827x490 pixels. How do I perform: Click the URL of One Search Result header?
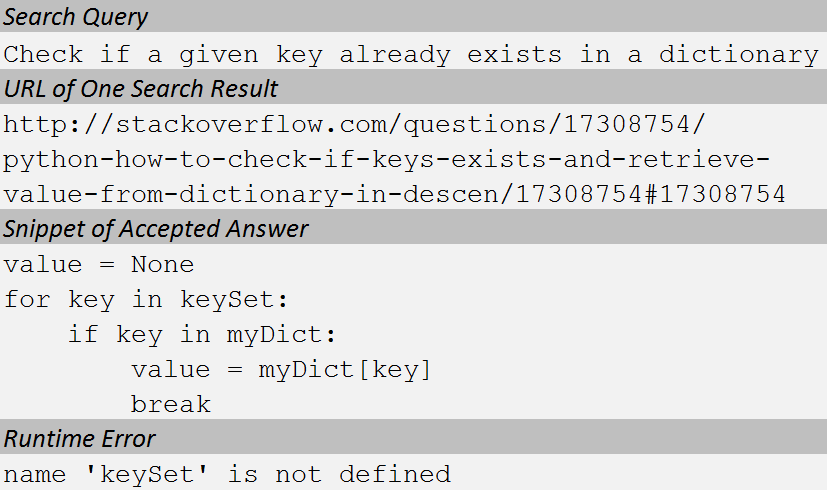(140, 88)
